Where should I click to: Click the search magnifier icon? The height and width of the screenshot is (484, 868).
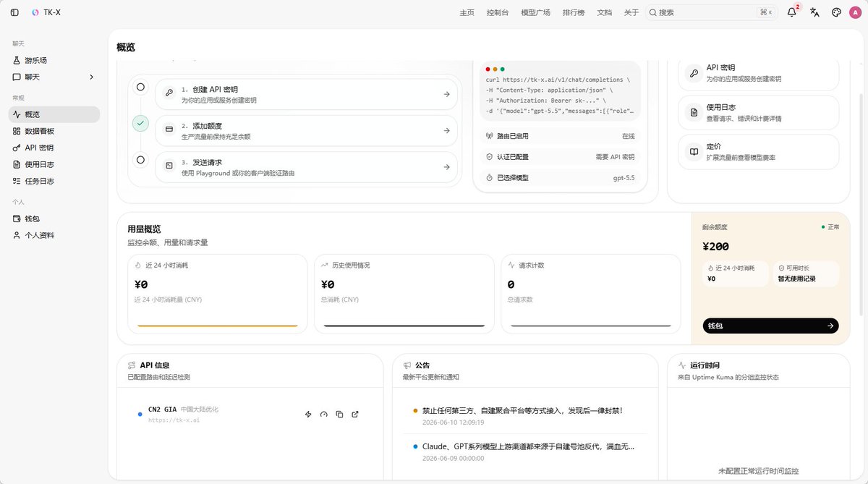pos(652,12)
